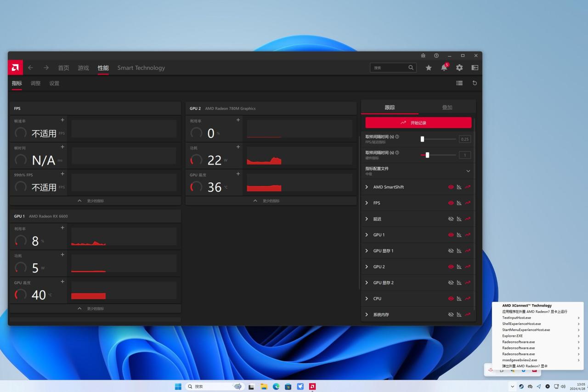Image resolution: width=588 pixels, height=392 pixels.
Task: Click the AMD logo home icon
Action: (x=15, y=68)
